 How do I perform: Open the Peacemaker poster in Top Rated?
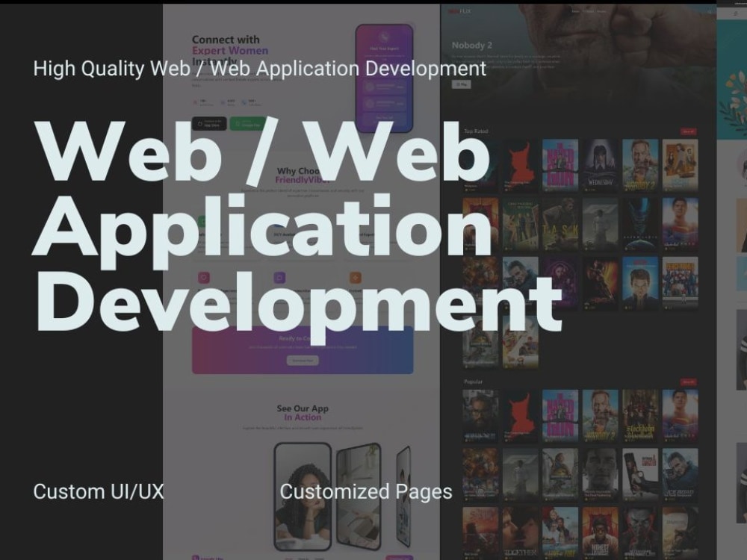(681, 283)
